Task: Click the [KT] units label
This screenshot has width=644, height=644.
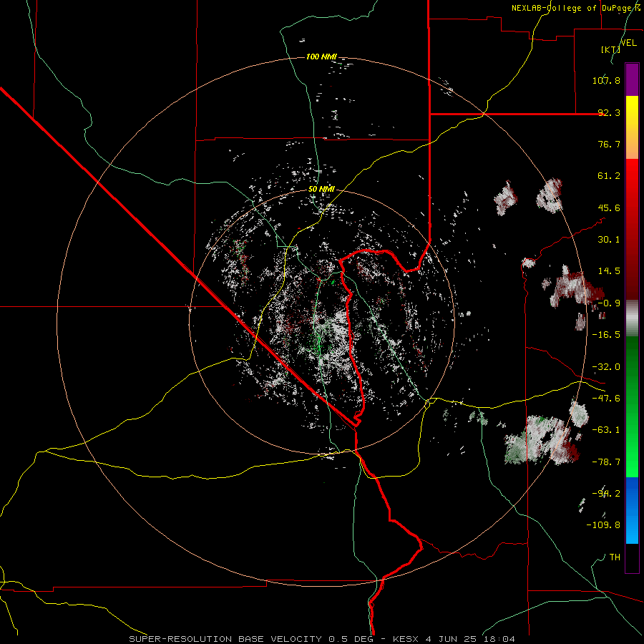Action: (610, 49)
